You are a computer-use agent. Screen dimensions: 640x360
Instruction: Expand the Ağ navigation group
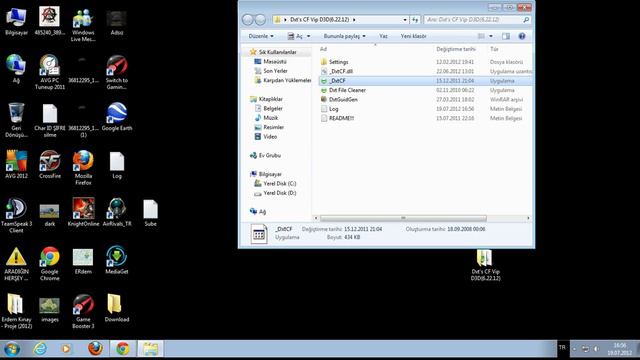[258, 211]
